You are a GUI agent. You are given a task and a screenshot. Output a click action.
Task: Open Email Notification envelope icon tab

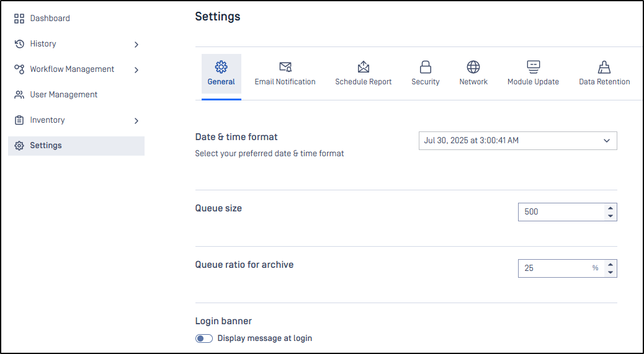tap(285, 67)
